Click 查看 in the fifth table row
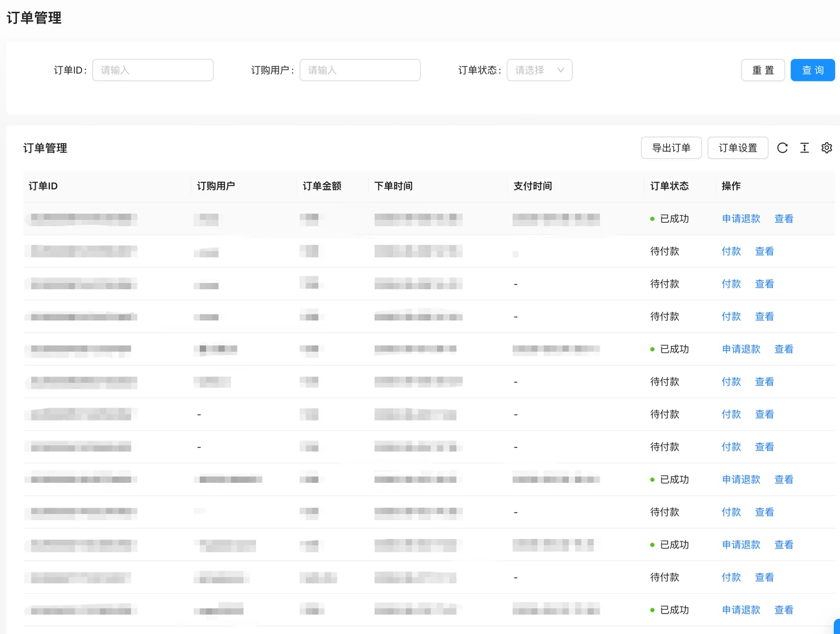The height and width of the screenshot is (634, 840). coord(784,349)
